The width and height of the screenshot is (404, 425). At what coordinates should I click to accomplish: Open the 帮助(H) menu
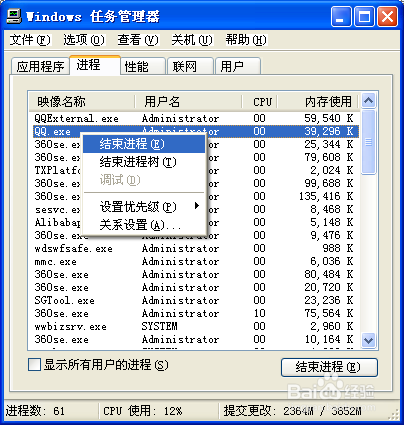click(246, 40)
